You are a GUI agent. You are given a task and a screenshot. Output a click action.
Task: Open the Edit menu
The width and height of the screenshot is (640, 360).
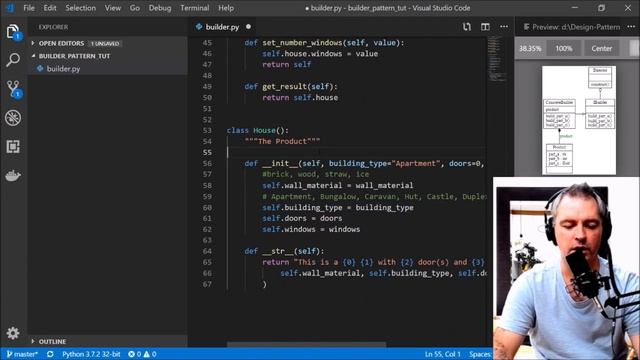[50, 8]
